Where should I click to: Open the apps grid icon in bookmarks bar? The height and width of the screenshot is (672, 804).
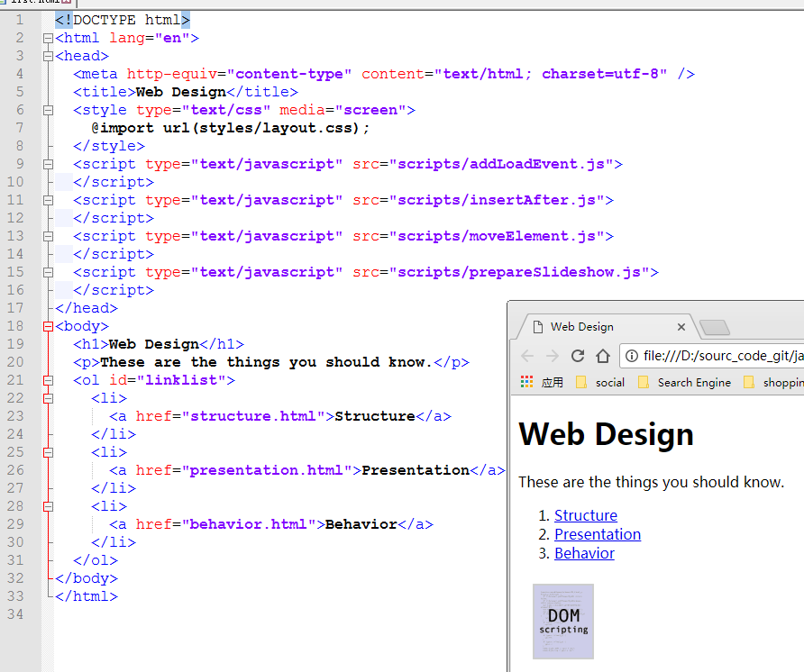[x=526, y=382]
